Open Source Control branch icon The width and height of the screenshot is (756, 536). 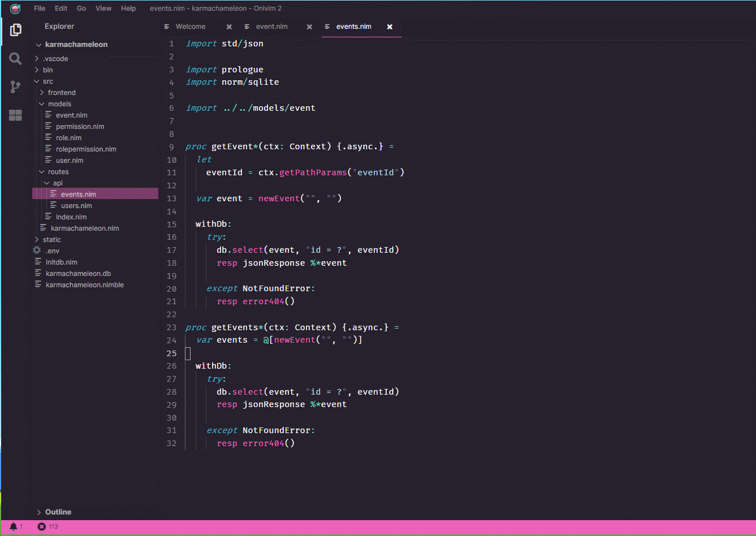pos(16,87)
